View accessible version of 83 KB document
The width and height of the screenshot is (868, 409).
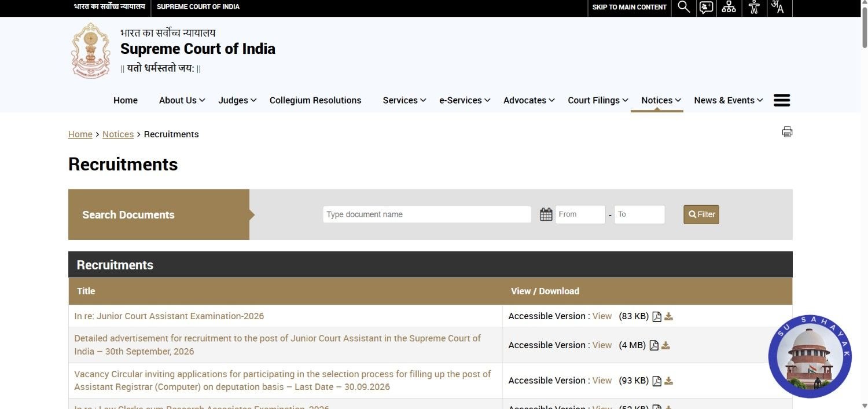(602, 316)
